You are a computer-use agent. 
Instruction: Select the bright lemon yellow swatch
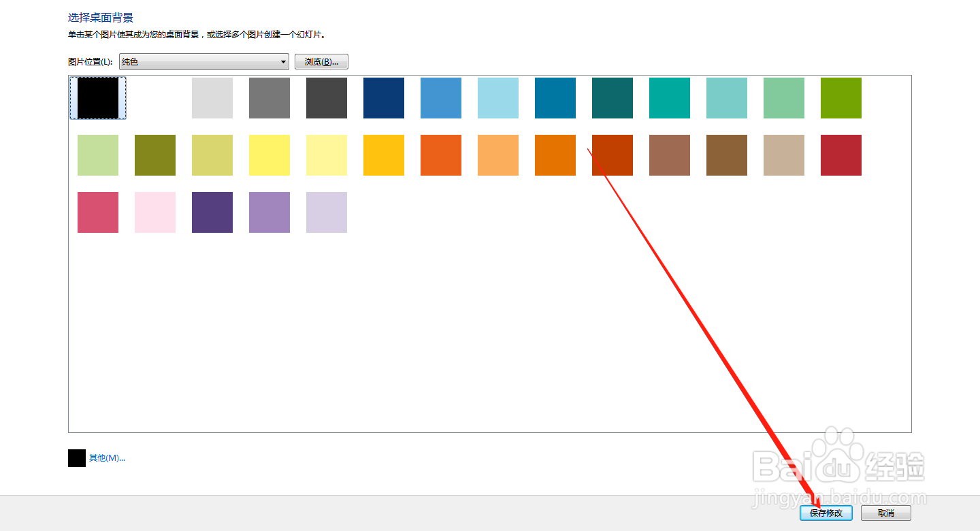[x=269, y=155]
